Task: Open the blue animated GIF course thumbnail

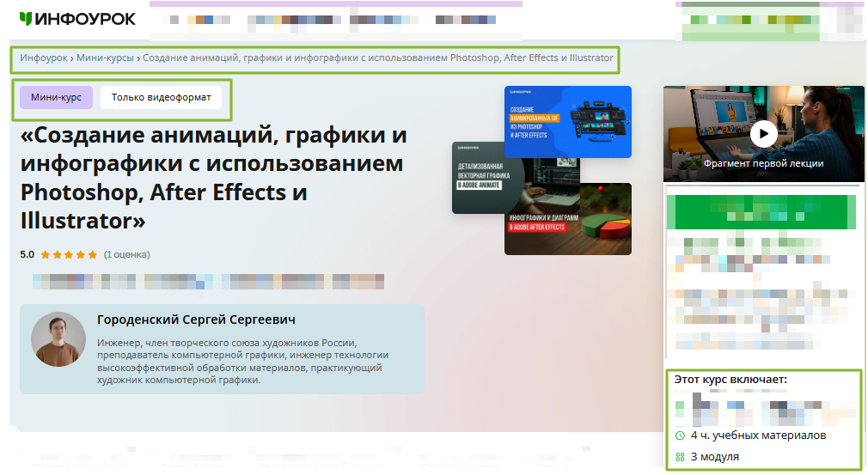Action: [567, 121]
